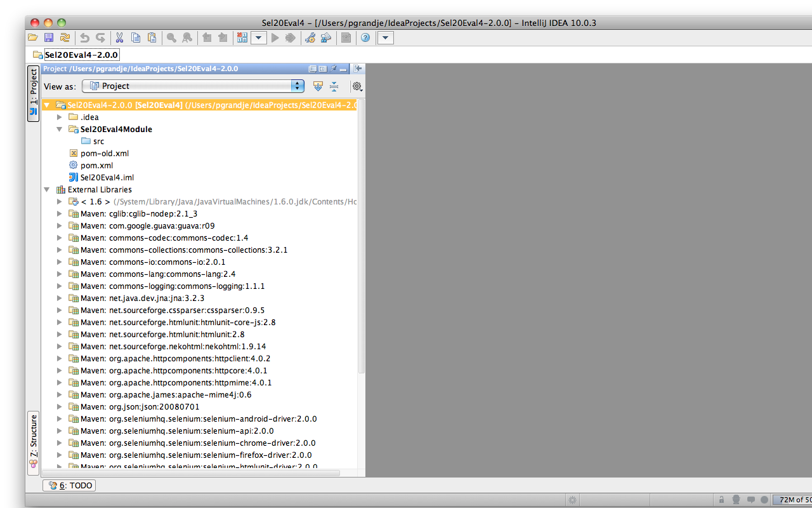The height and width of the screenshot is (508, 812).
Task: Open the dropdown after the Help icon
Action: (386, 38)
